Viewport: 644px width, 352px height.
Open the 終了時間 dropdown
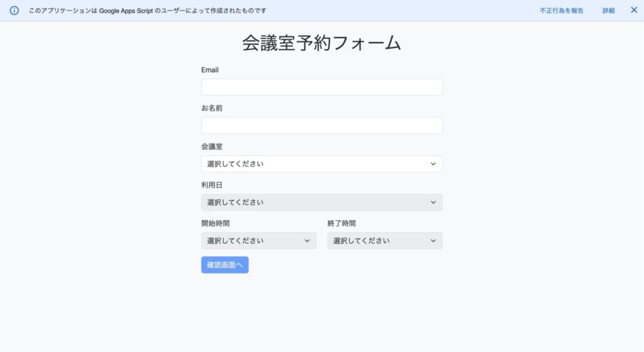point(385,241)
